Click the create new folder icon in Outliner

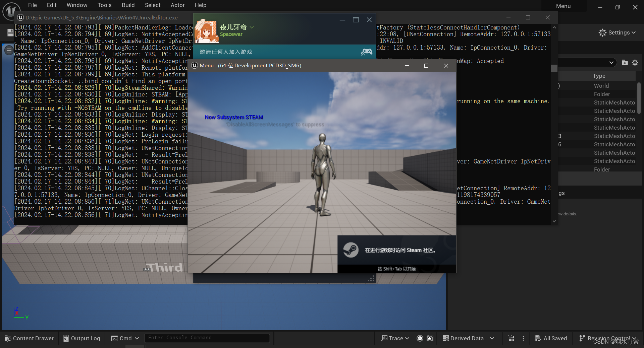625,63
